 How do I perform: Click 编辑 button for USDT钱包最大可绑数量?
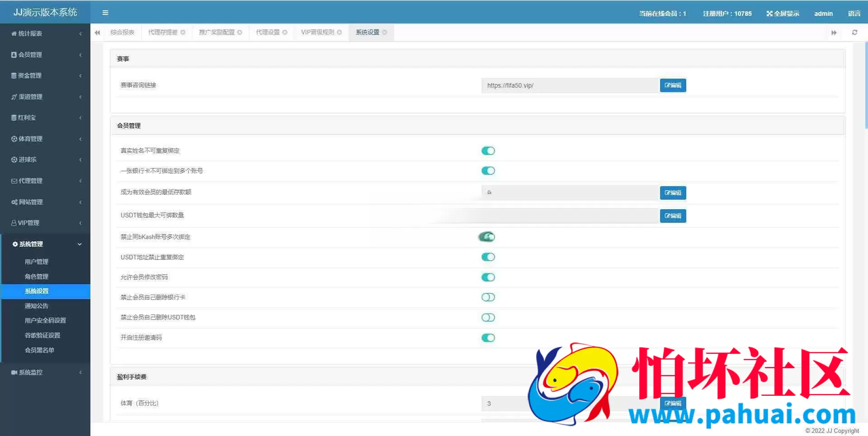coord(673,216)
